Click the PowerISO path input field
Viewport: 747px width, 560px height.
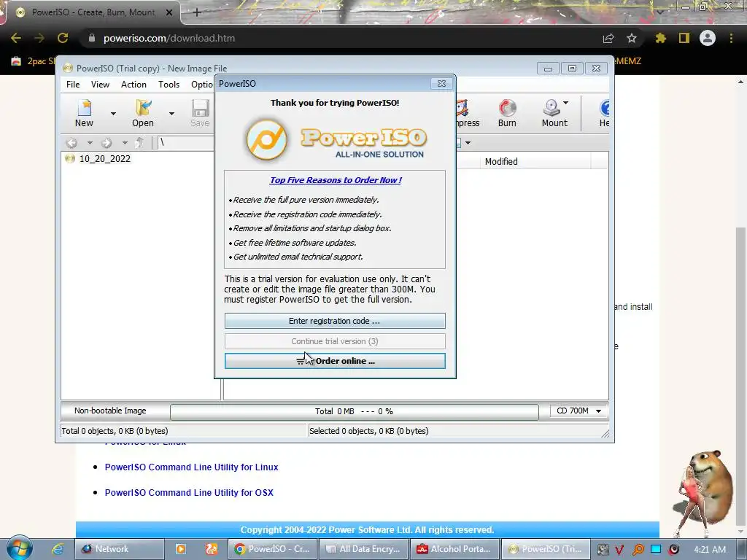pyautogui.click(x=185, y=142)
